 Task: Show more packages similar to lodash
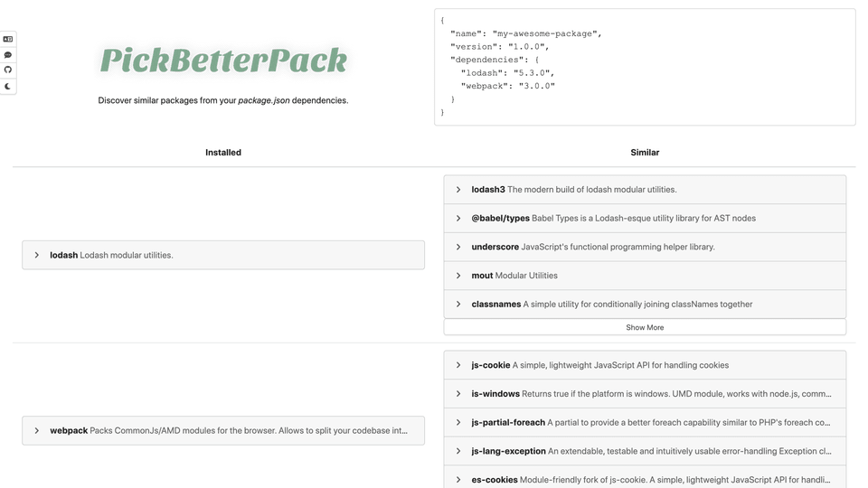point(645,327)
